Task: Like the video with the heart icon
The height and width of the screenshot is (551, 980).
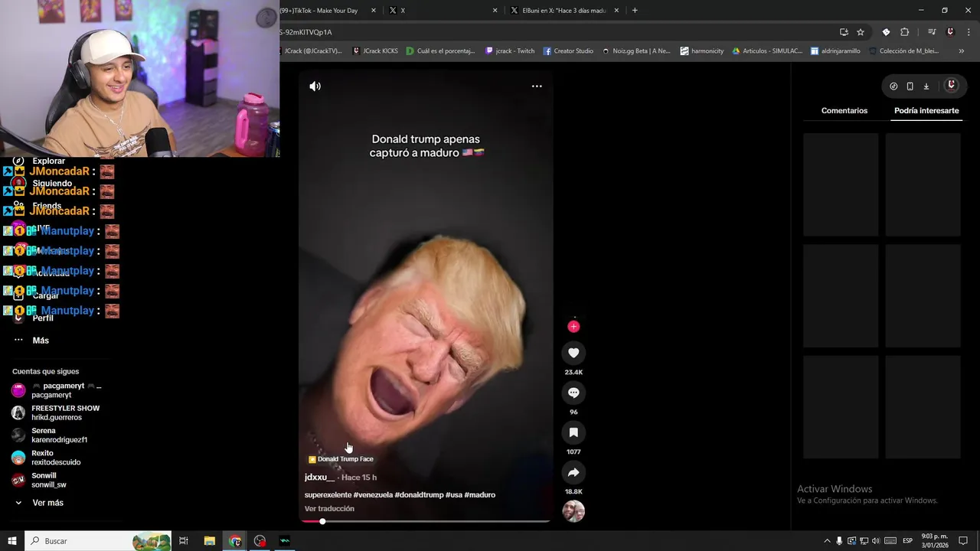Action: point(573,353)
